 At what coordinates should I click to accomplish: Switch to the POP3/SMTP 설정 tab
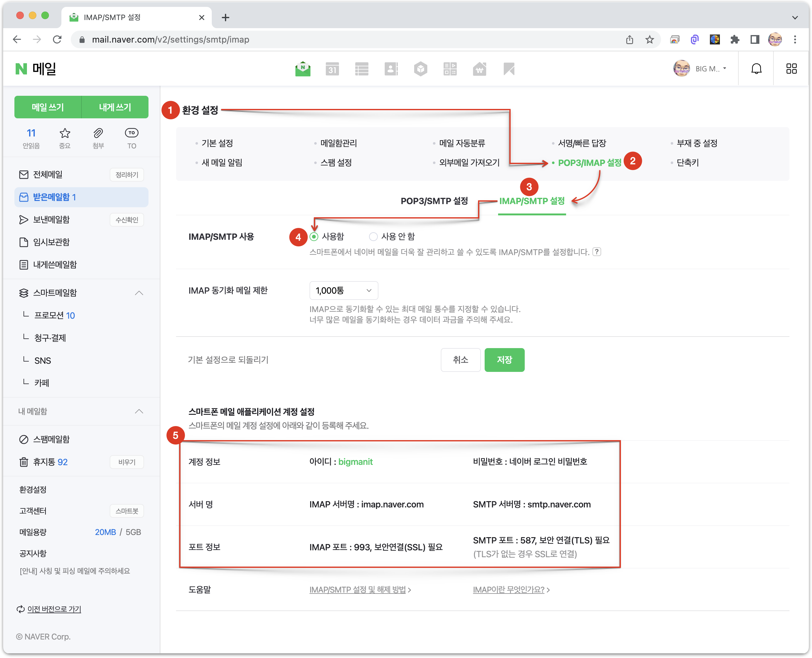coord(434,201)
